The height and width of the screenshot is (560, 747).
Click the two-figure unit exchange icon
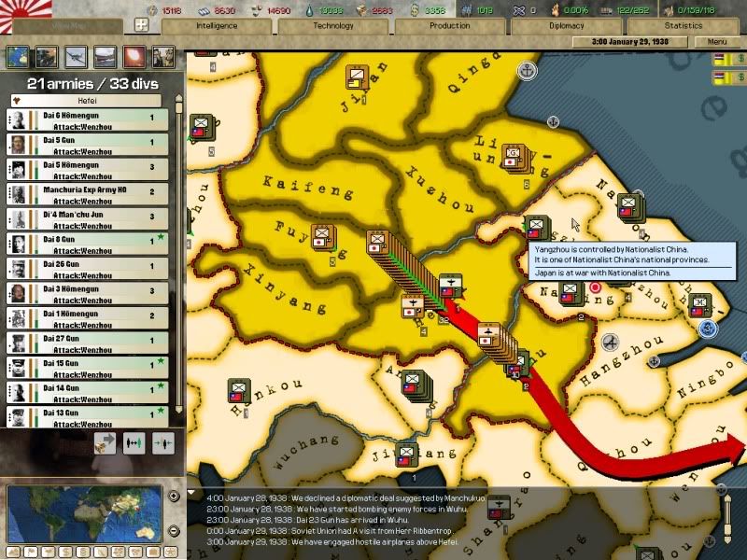point(134,443)
